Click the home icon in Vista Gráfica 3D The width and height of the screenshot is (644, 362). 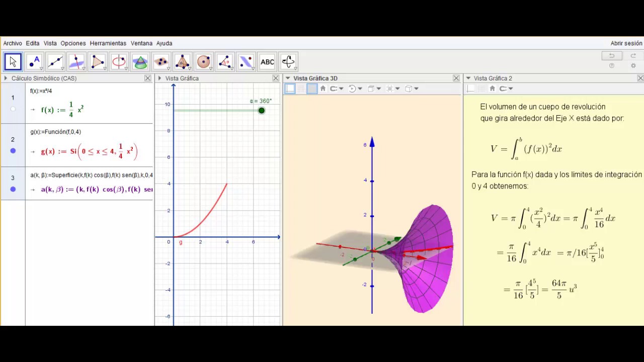click(323, 88)
